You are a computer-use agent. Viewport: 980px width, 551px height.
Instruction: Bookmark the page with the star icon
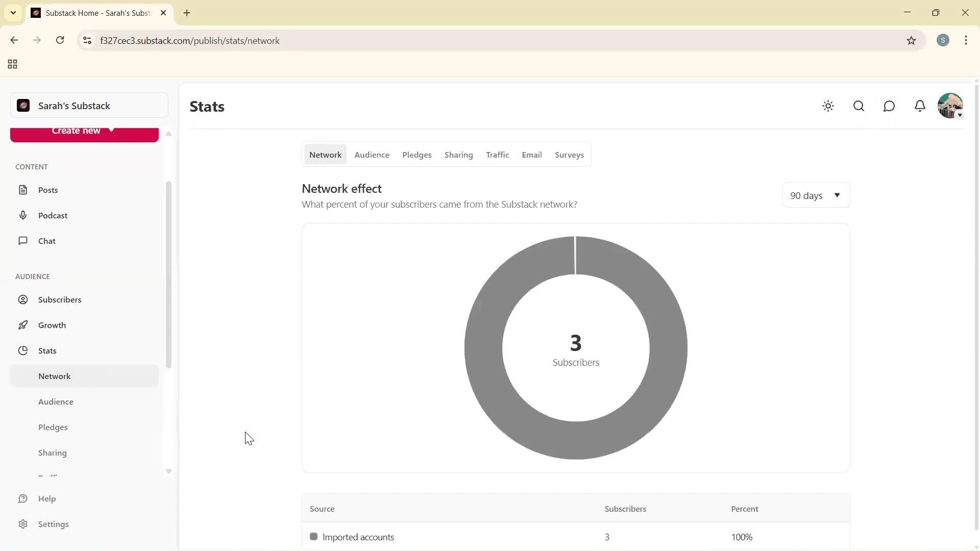[x=912, y=40]
